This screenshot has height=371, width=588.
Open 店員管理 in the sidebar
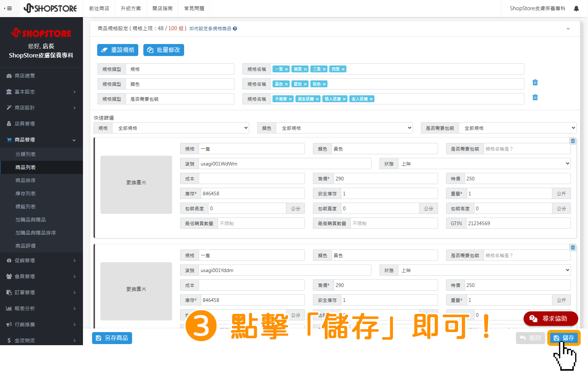(41, 124)
